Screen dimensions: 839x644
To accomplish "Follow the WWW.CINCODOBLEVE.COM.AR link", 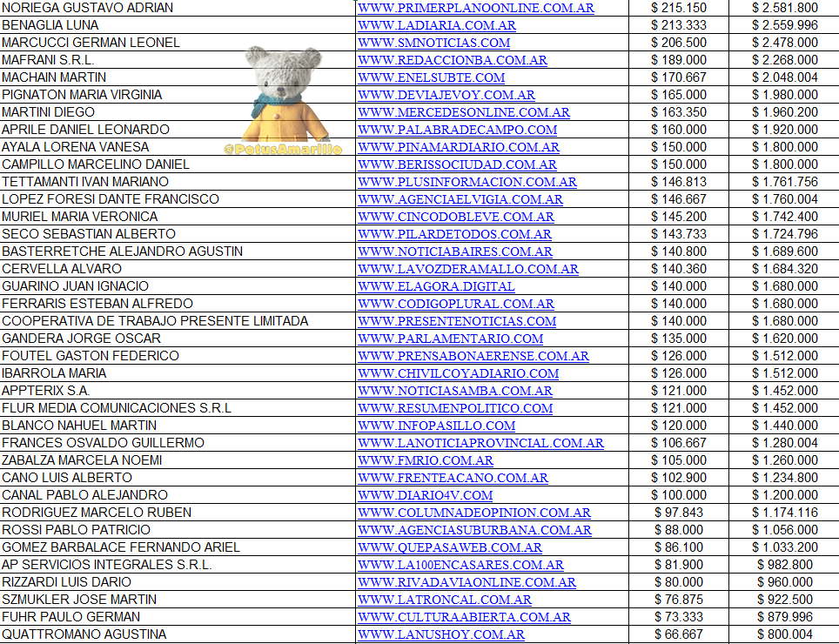I will tap(456, 217).
